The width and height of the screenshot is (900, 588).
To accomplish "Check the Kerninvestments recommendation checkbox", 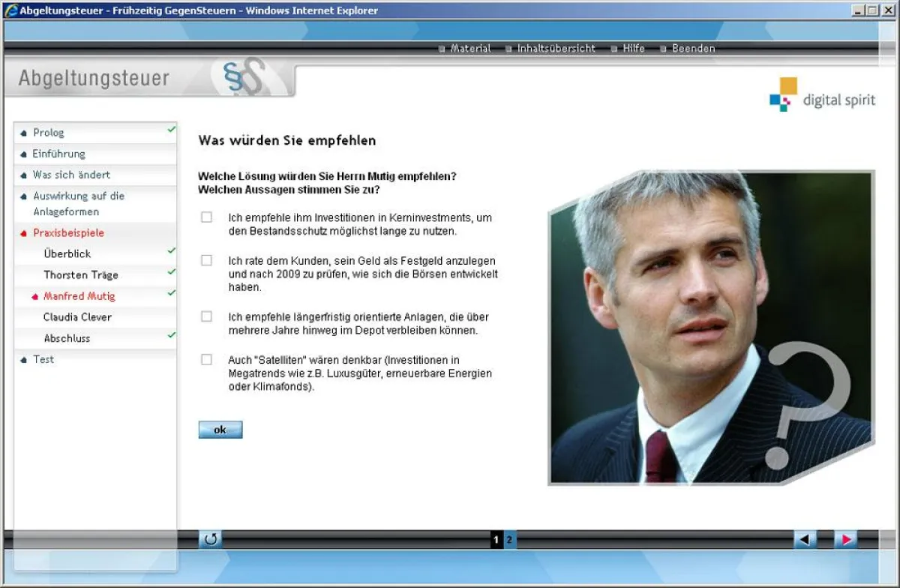I will point(206,217).
